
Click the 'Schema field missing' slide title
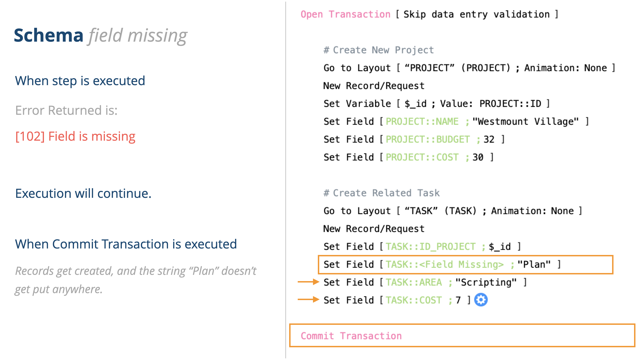(100, 36)
